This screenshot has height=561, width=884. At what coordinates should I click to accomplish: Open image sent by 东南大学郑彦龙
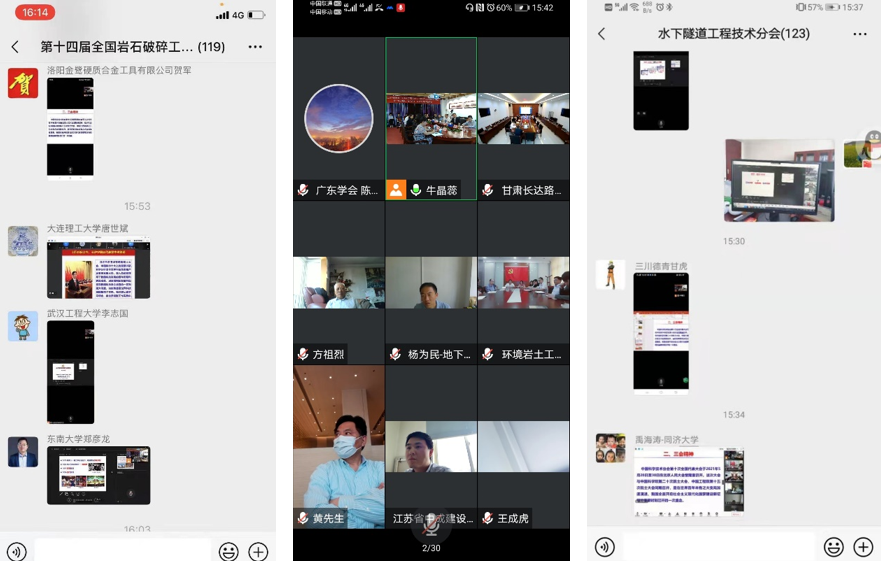[x=98, y=475]
